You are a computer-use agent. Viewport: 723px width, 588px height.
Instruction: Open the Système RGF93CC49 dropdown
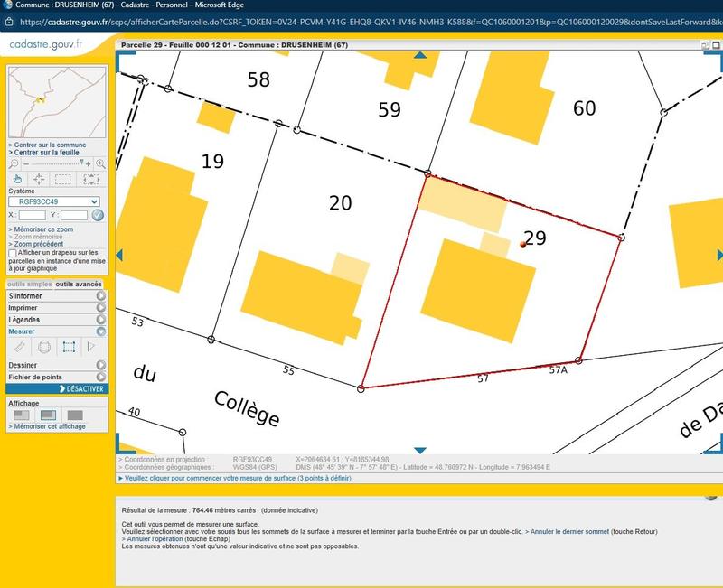tap(53, 202)
